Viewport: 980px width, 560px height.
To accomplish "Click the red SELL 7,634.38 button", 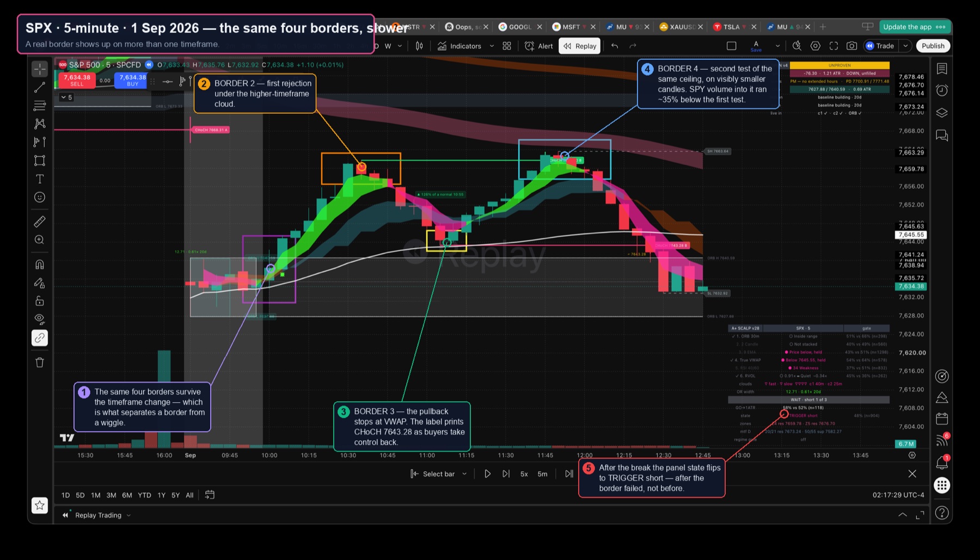I will tap(77, 81).
